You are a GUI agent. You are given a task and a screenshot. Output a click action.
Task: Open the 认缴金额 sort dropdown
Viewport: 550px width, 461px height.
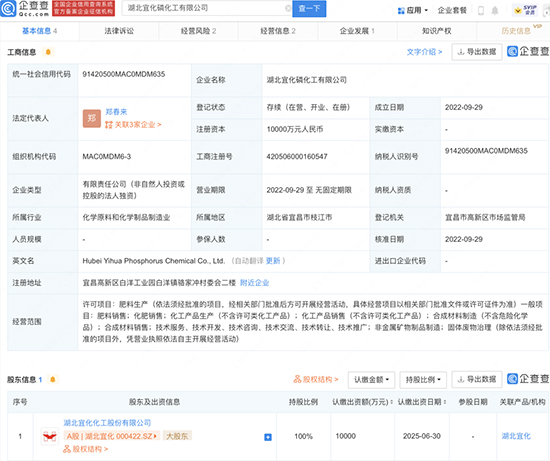[x=371, y=380]
